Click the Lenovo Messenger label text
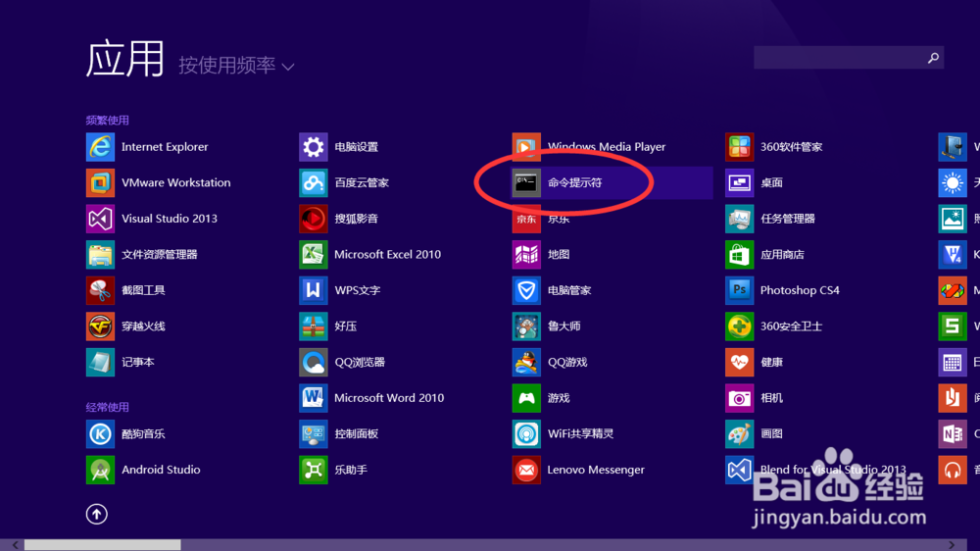 [596, 470]
